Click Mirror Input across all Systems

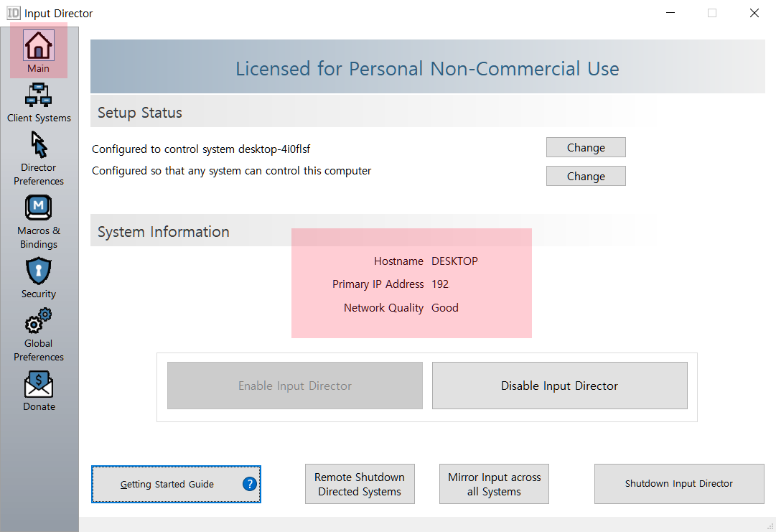[x=494, y=484]
